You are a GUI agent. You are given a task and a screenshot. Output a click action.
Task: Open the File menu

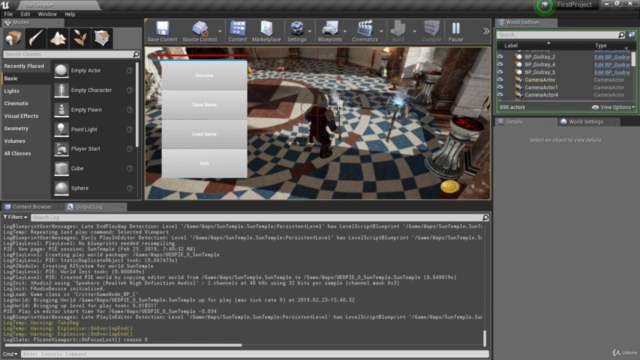point(8,14)
